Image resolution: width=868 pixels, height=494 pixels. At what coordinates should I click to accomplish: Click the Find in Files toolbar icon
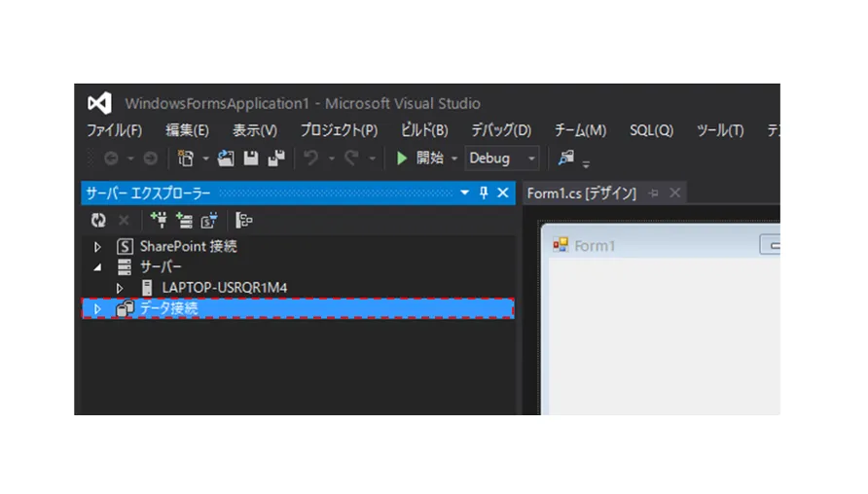[565, 159]
